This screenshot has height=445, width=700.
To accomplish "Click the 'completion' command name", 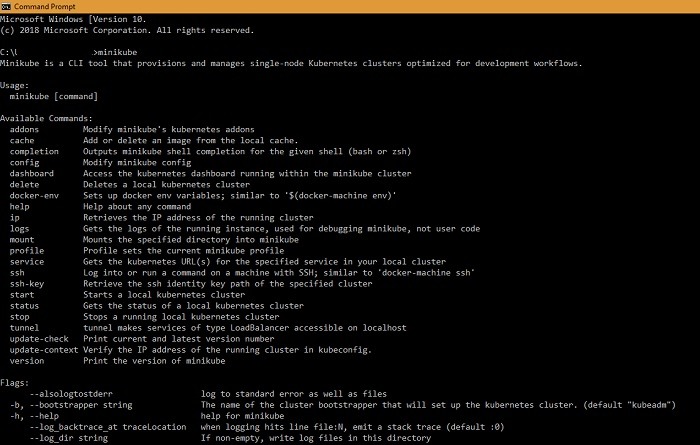I will coord(34,152).
